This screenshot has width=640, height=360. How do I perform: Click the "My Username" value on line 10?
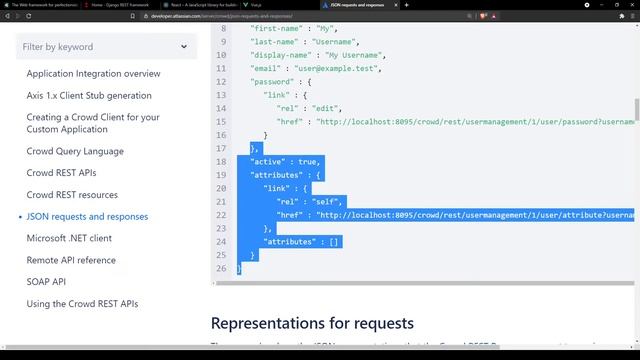pyautogui.click(x=353, y=55)
